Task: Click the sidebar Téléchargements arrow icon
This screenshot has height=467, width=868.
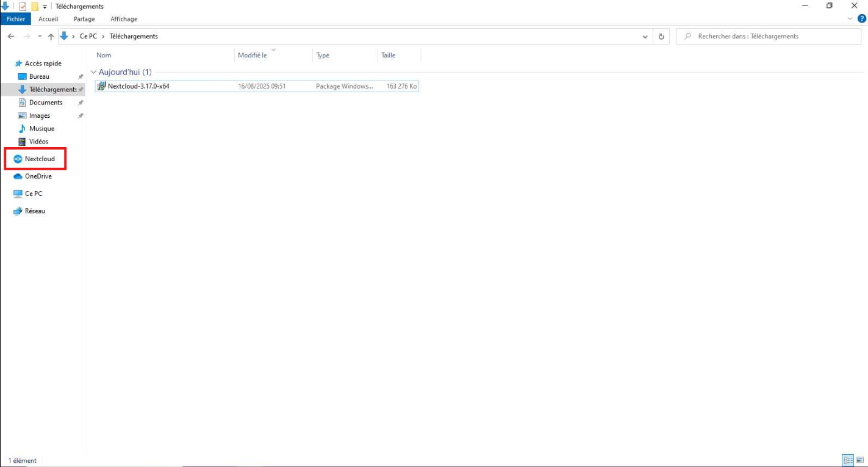Action: tap(23, 90)
